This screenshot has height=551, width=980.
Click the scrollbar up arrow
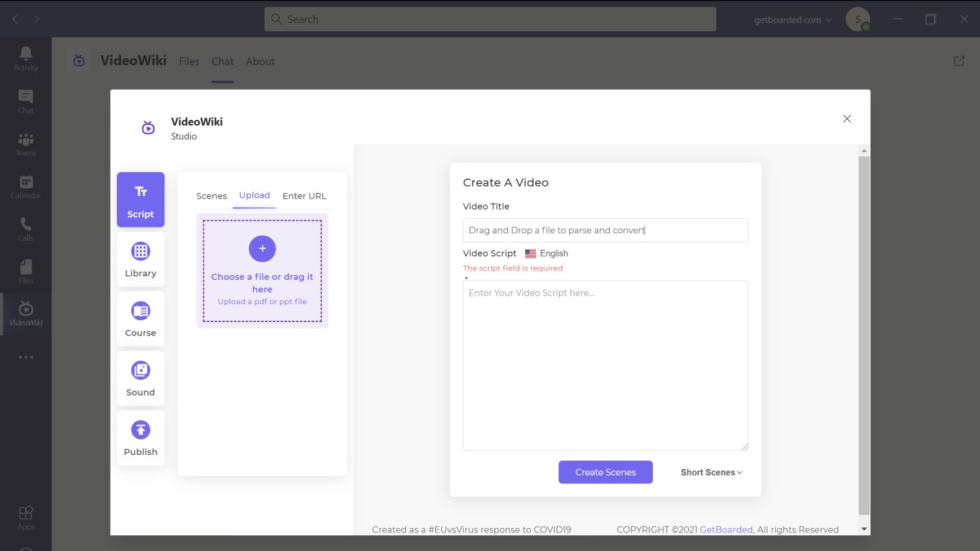point(864,151)
